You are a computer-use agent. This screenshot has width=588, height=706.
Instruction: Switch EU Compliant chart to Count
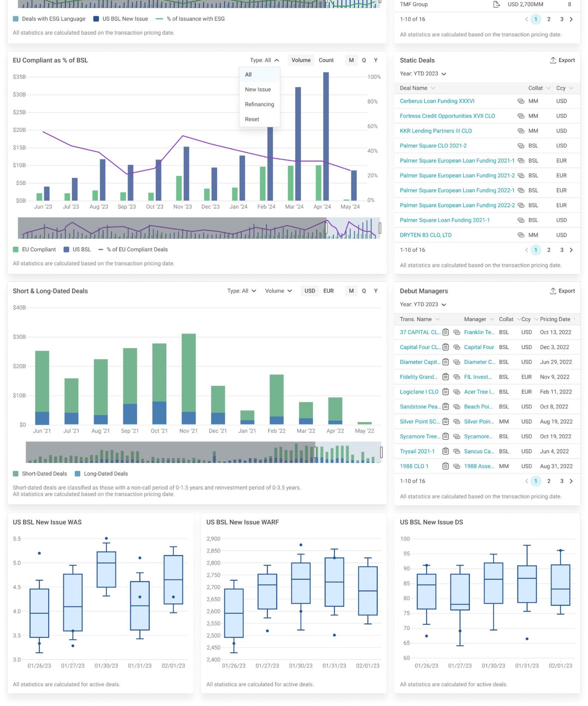pos(326,60)
